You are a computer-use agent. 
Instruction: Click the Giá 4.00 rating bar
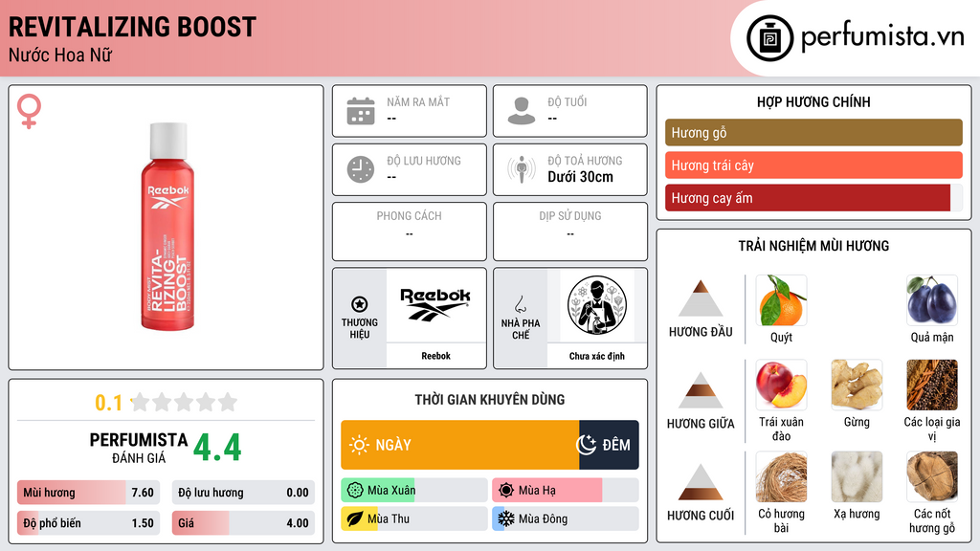pyautogui.click(x=243, y=523)
